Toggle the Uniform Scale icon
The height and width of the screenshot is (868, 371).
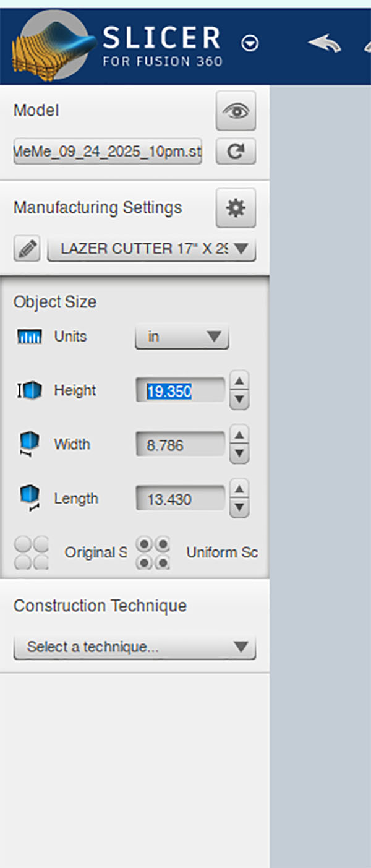pyautogui.click(x=152, y=552)
